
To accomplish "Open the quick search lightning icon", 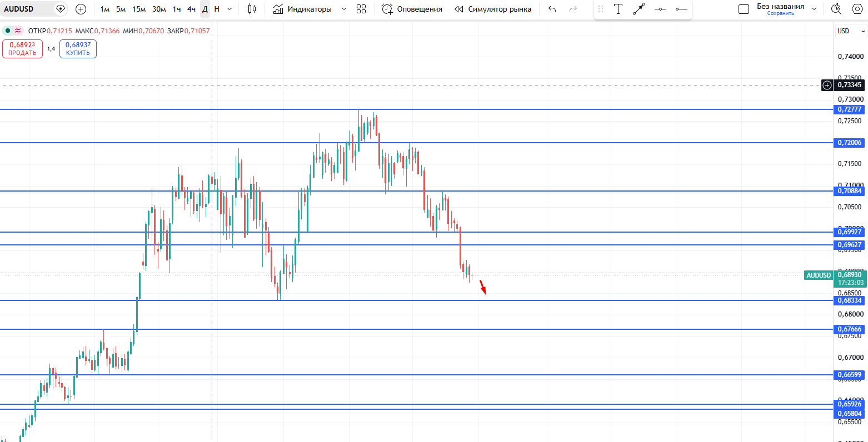I will click(836, 9).
